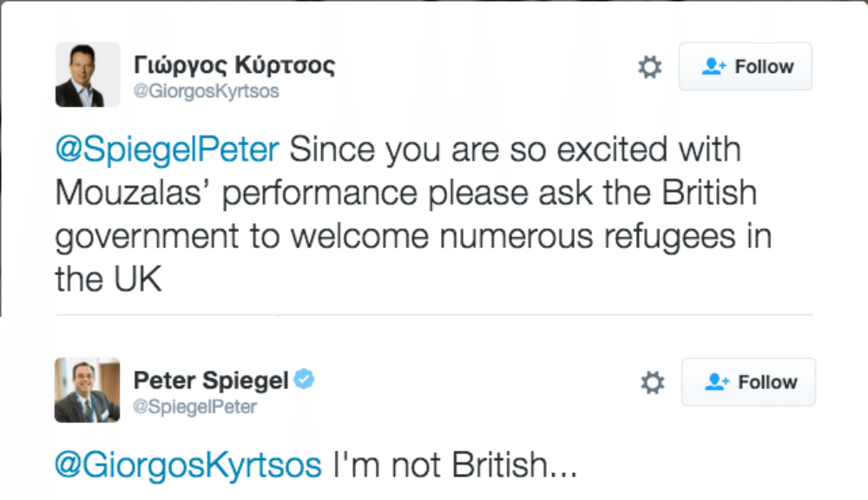Click Peter Spiegel's blue verified badge
The width and height of the screenshot is (868, 500).
pyautogui.click(x=304, y=379)
